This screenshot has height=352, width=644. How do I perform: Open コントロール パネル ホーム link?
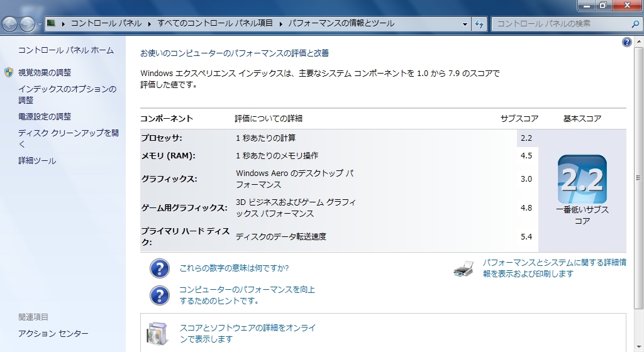pos(65,50)
